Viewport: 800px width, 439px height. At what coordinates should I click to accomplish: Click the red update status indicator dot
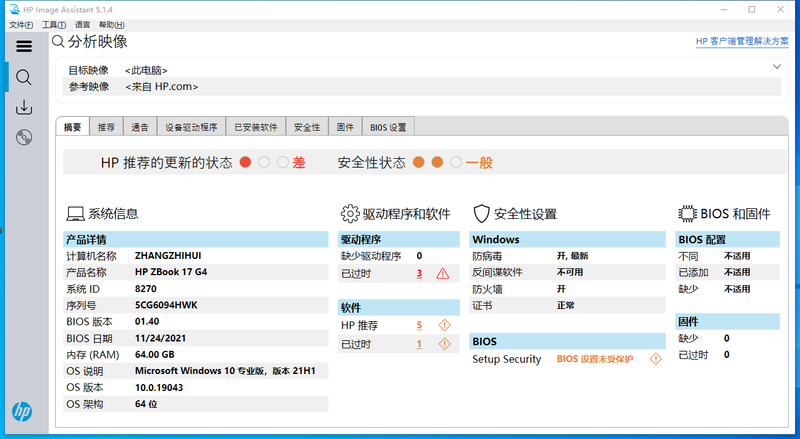point(246,162)
